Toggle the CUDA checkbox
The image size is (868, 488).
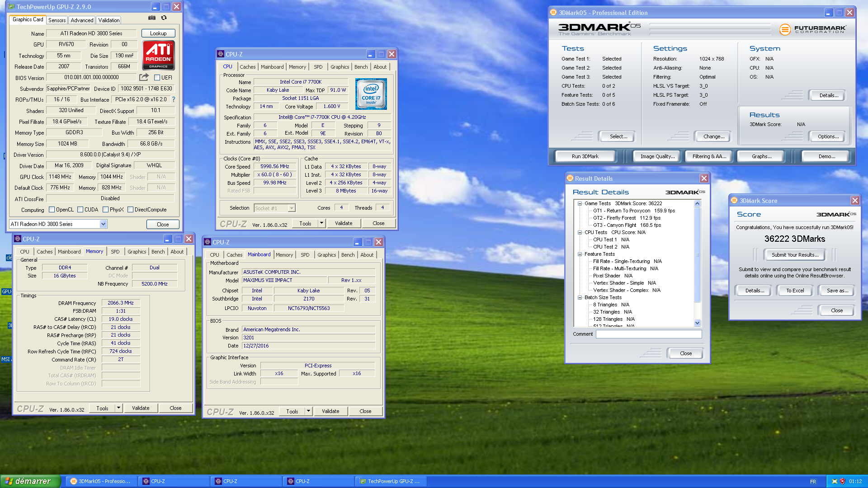[x=80, y=210]
